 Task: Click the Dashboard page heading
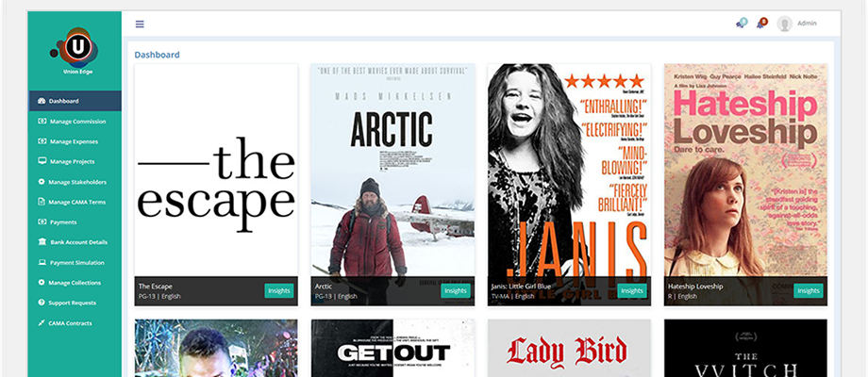(158, 55)
